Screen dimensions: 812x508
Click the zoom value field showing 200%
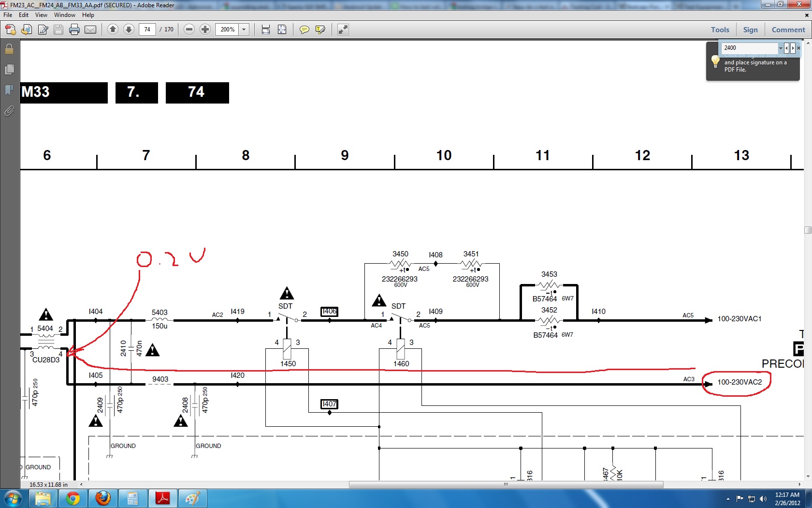point(227,30)
